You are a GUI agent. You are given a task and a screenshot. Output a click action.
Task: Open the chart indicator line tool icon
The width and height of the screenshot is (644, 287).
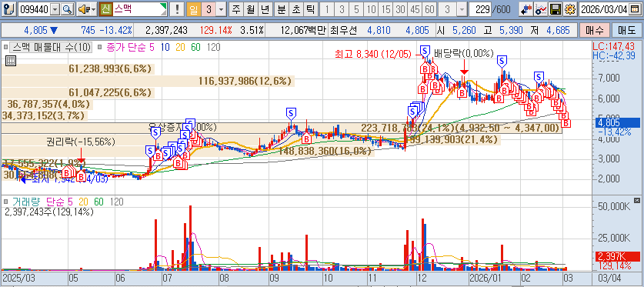[541, 9]
